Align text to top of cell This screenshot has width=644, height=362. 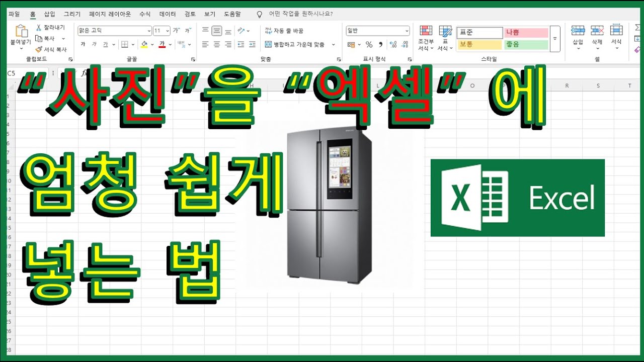coord(205,31)
